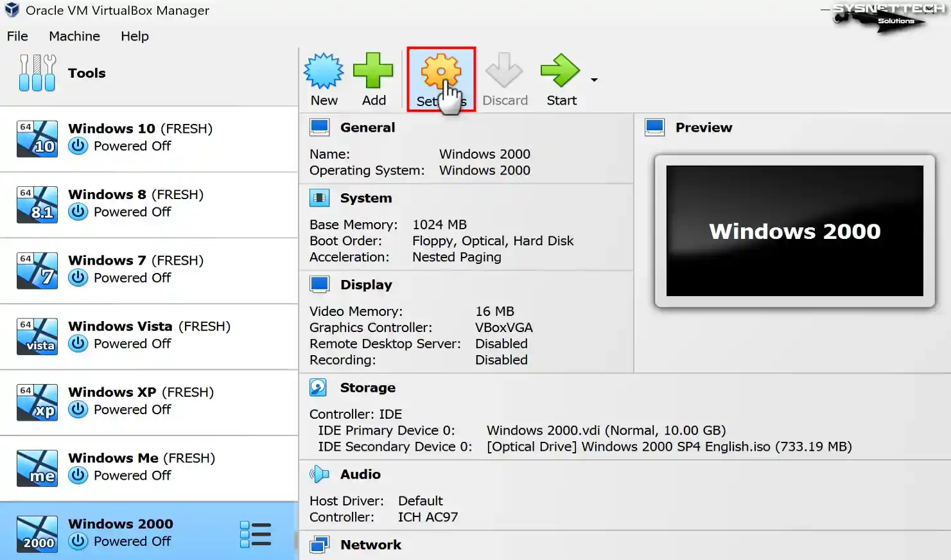Click the System section chip icon
Image resolution: width=951 pixels, height=560 pixels.
click(320, 198)
